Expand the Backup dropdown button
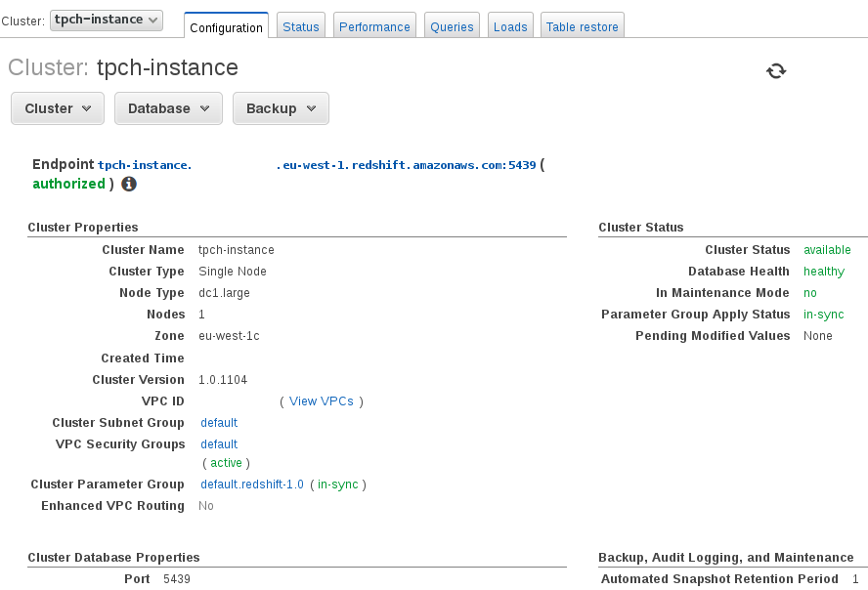Image resolution: width=868 pixels, height=590 pixels. point(281,108)
